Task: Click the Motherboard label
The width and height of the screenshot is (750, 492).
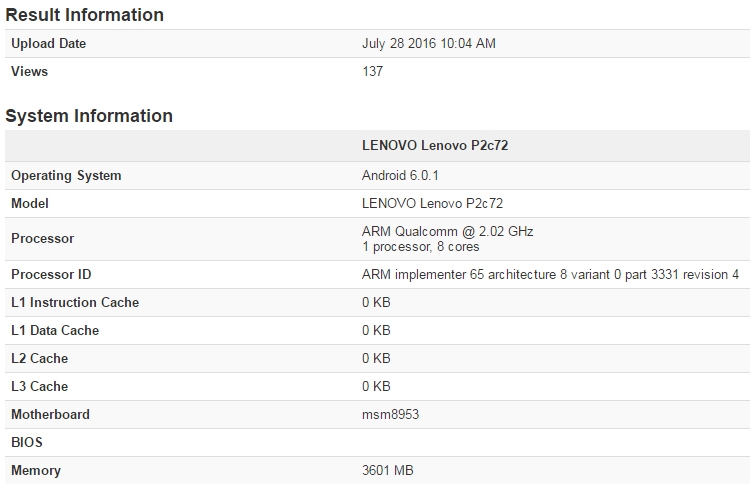Action: [50, 414]
